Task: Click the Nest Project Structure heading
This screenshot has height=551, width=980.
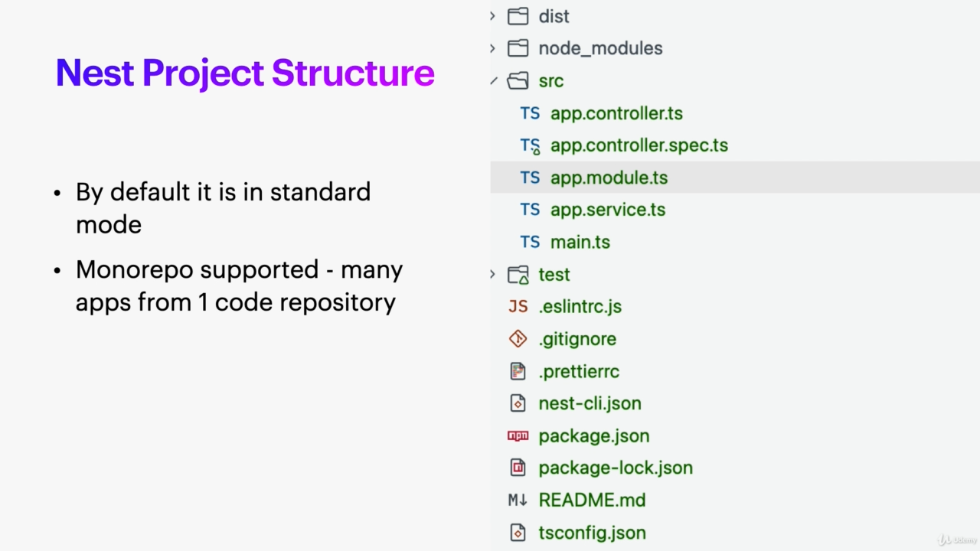Action: [245, 73]
